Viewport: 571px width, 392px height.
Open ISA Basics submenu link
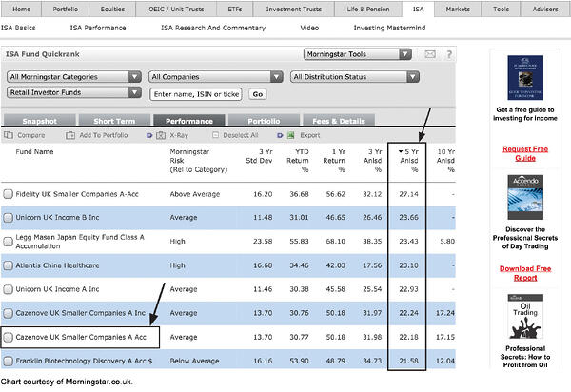(x=18, y=28)
